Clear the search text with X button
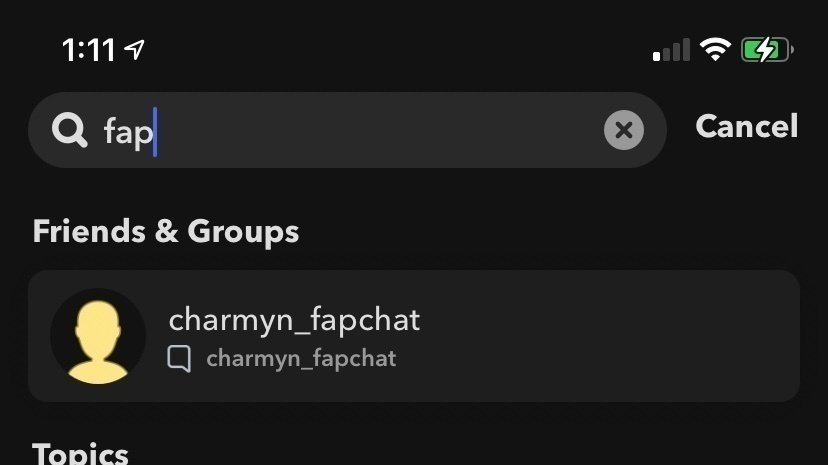Image resolution: width=828 pixels, height=465 pixels. point(623,130)
